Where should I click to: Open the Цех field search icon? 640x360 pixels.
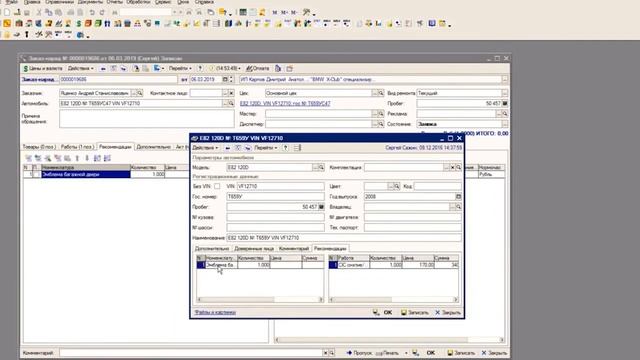click(x=381, y=93)
